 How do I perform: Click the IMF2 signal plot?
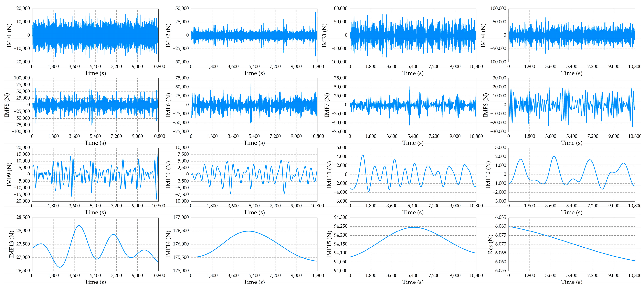point(254,35)
